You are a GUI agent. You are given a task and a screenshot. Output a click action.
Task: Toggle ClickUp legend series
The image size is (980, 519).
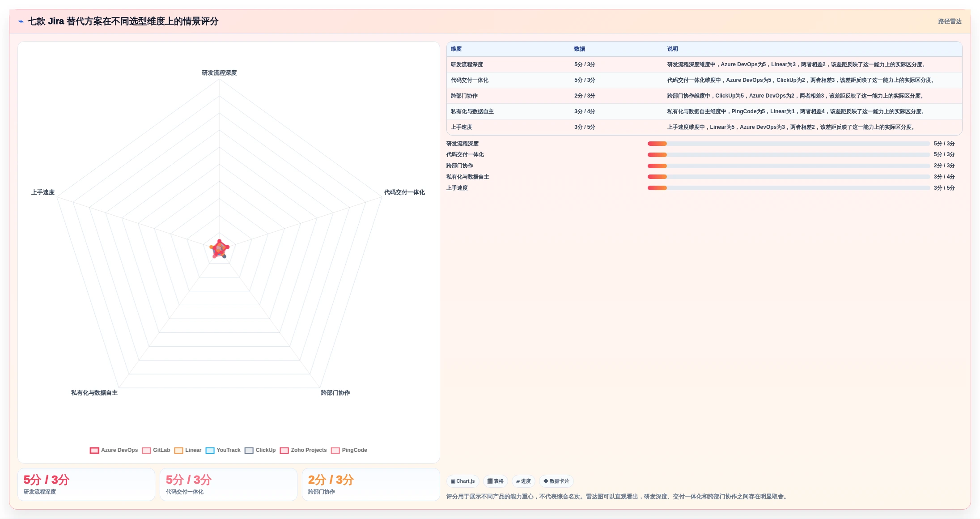(x=260, y=450)
